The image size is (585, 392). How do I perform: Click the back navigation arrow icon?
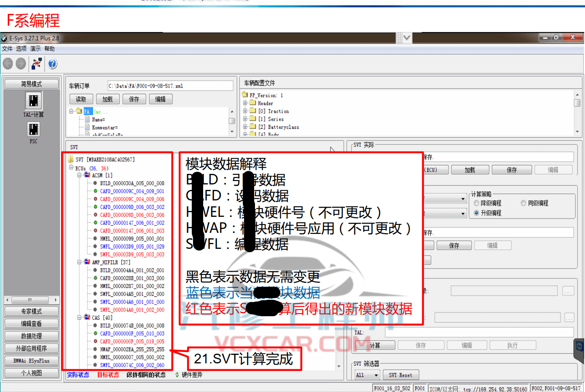(8, 64)
